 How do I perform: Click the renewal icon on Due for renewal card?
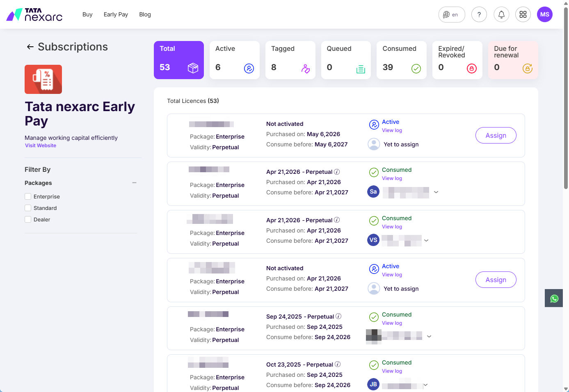click(528, 68)
